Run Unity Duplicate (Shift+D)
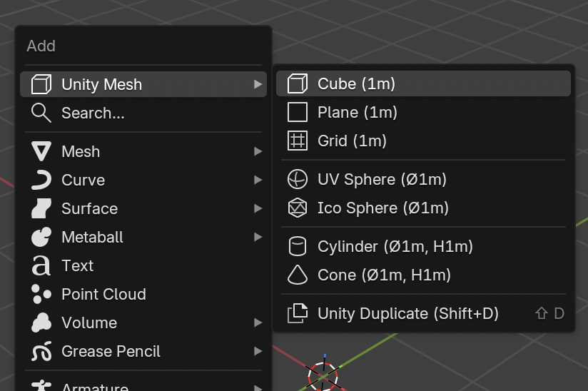Image resolution: width=588 pixels, height=391 pixels. pos(423,313)
